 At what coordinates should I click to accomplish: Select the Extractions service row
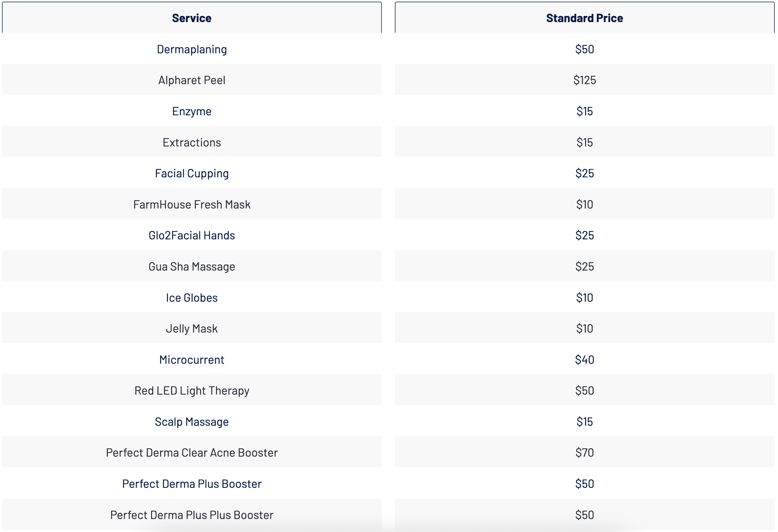click(x=192, y=142)
